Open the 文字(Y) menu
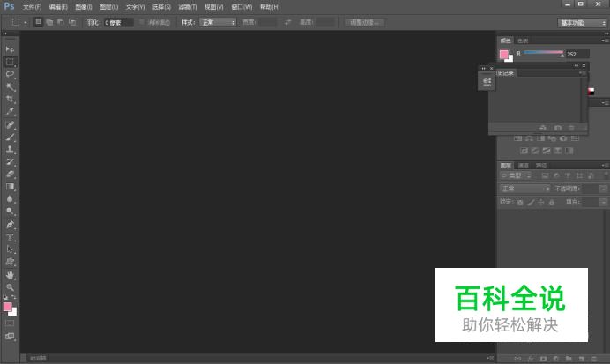Image resolution: width=610 pixels, height=364 pixels. click(x=135, y=7)
